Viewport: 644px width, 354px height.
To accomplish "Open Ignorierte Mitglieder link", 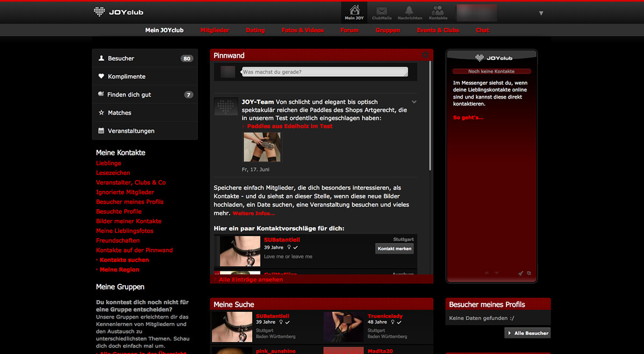I will click(x=125, y=192).
